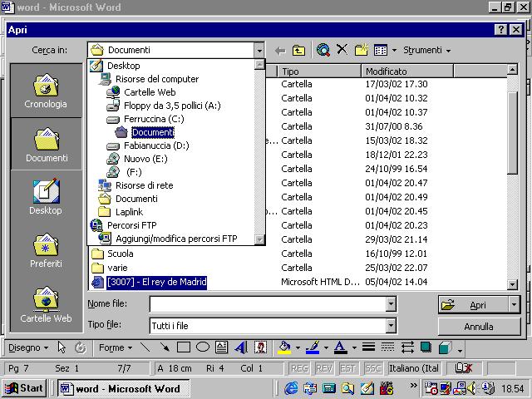
Task: Open the Search the Web icon
Action: [323, 50]
